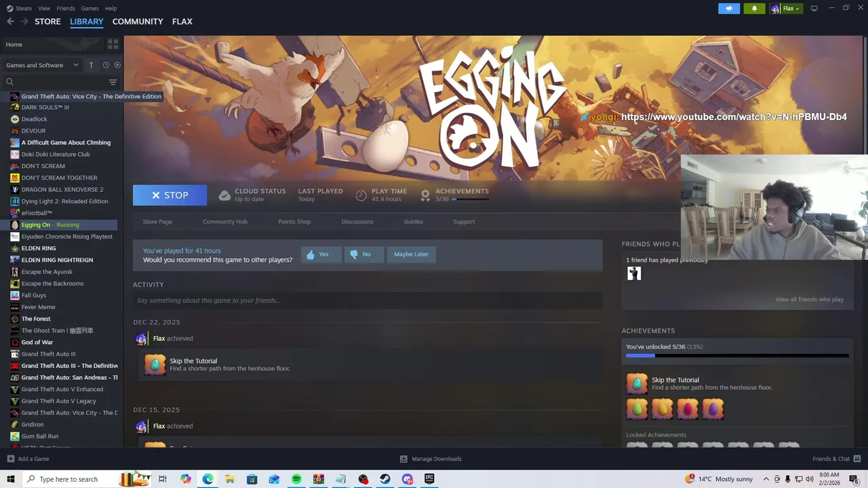Open the announcements megaphone button
Image resolution: width=868 pixels, height=488 pixels.
(729, 8)
